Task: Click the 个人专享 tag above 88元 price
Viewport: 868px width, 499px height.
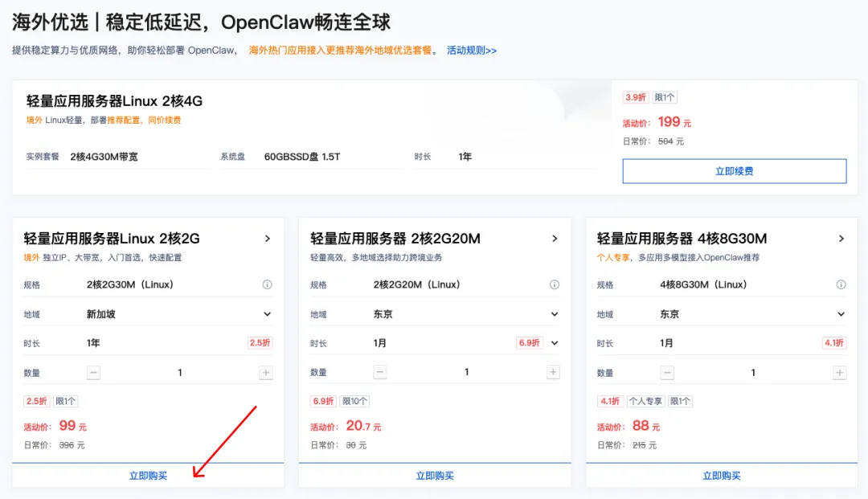Action: click(x=645, y=401)
